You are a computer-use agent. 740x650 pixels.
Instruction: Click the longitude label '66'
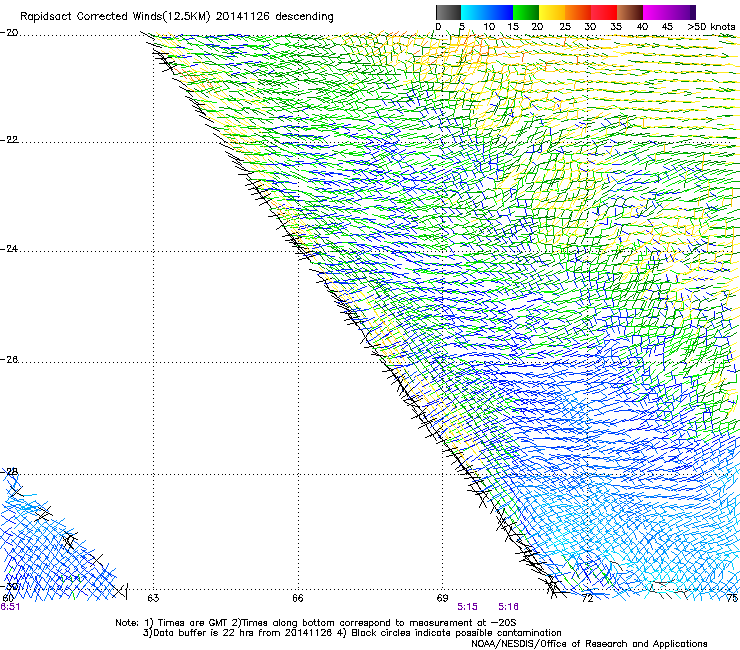[x=297, y=598]
